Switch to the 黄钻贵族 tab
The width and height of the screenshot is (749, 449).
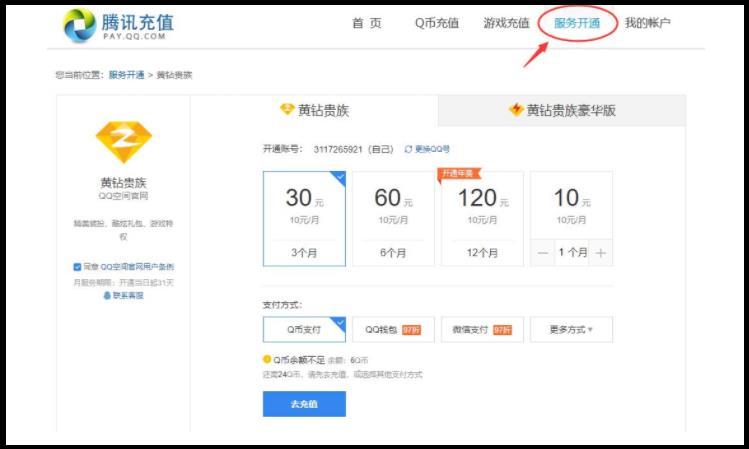click(x=314, y=110)
